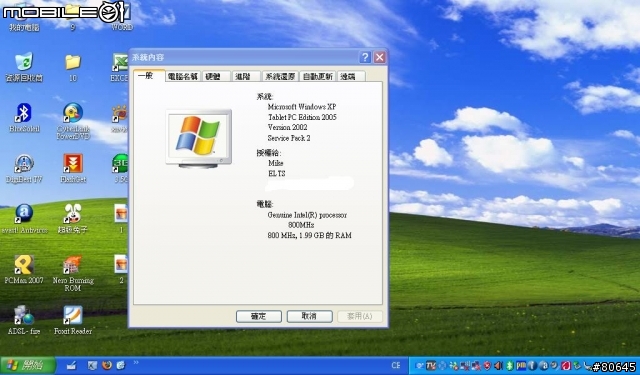Click the Genuine Intel(R) processor line
Viewport: 640px width, 375px height.
[307, 215]
